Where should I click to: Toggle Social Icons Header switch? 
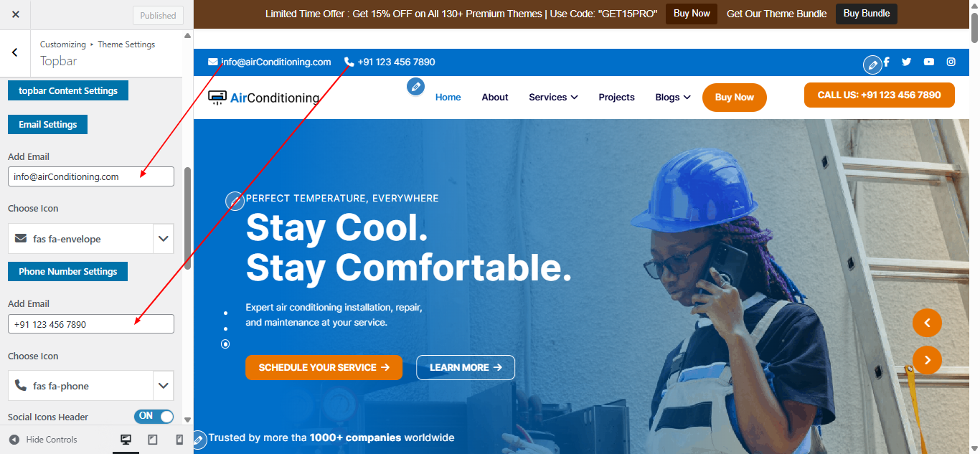pos(154,416)
